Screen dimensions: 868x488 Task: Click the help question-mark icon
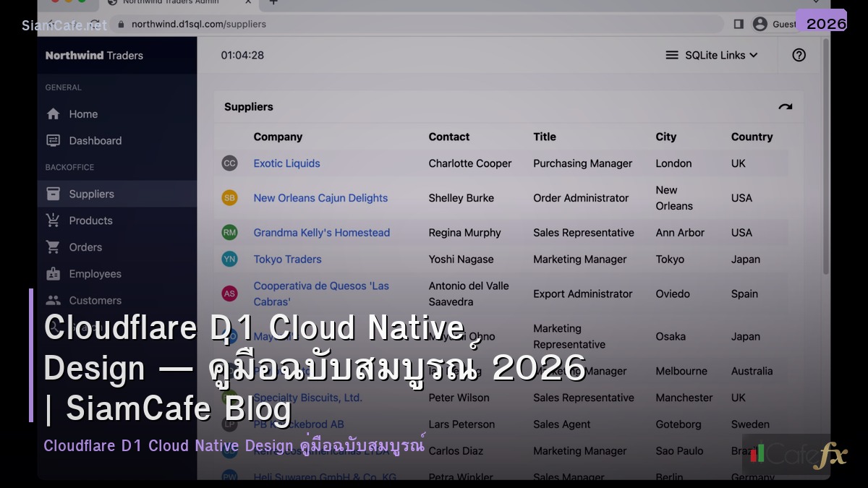tap(799, 55)
